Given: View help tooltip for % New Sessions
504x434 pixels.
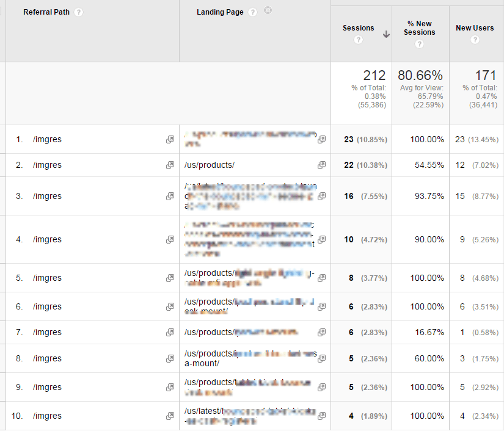Looking at the screenshot, I should (x=420, y=43).
